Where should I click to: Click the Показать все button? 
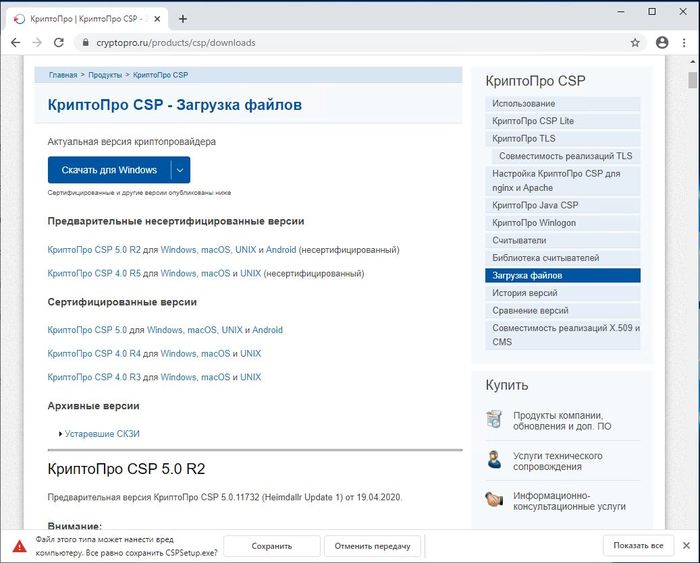coord(638,545)
